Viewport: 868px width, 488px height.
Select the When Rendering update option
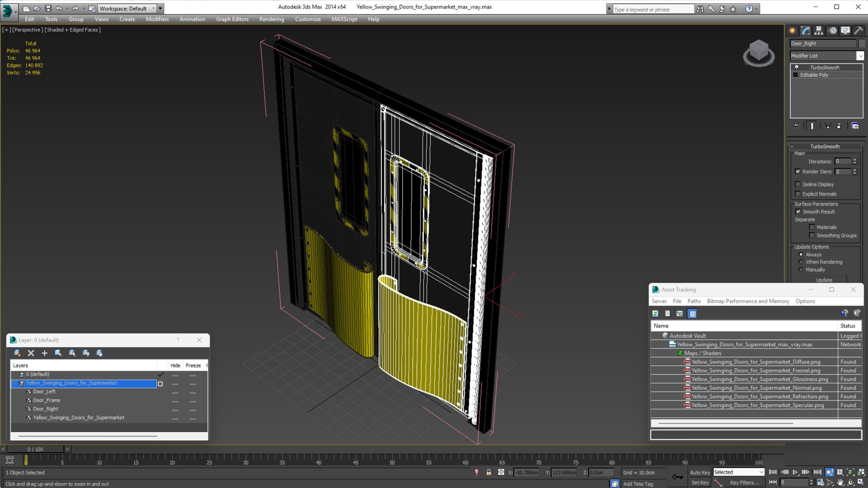pyautogui.click(x=801, y=262)
